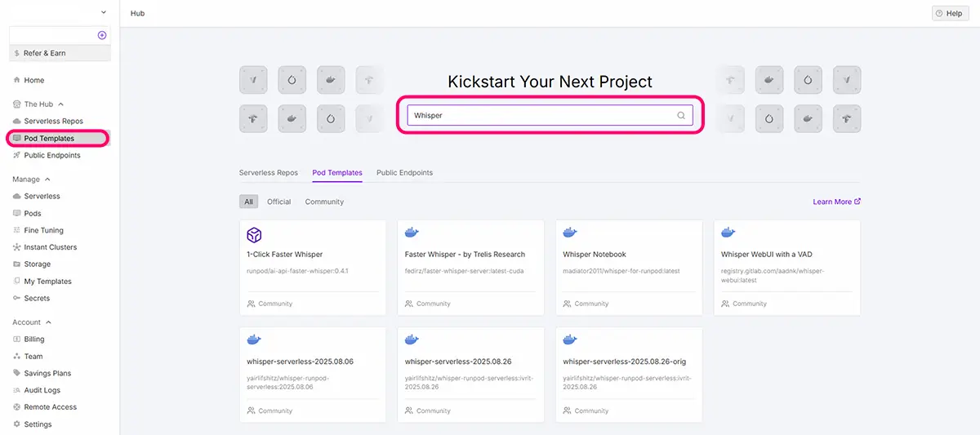
Task: Open the Learn More link
Action: (x=836, y=202)
